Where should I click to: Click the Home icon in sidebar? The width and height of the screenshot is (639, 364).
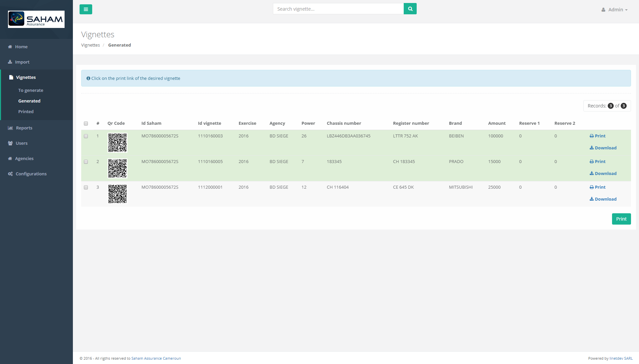(10, 47)
